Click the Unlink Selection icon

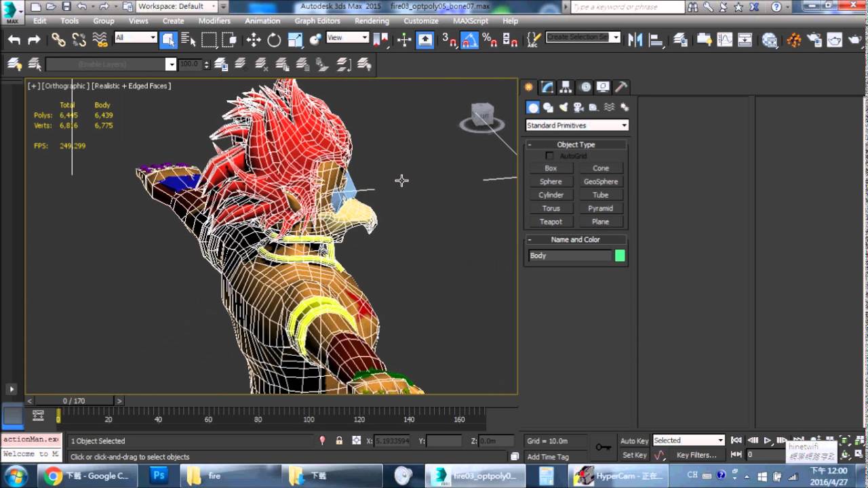(79, 40)
